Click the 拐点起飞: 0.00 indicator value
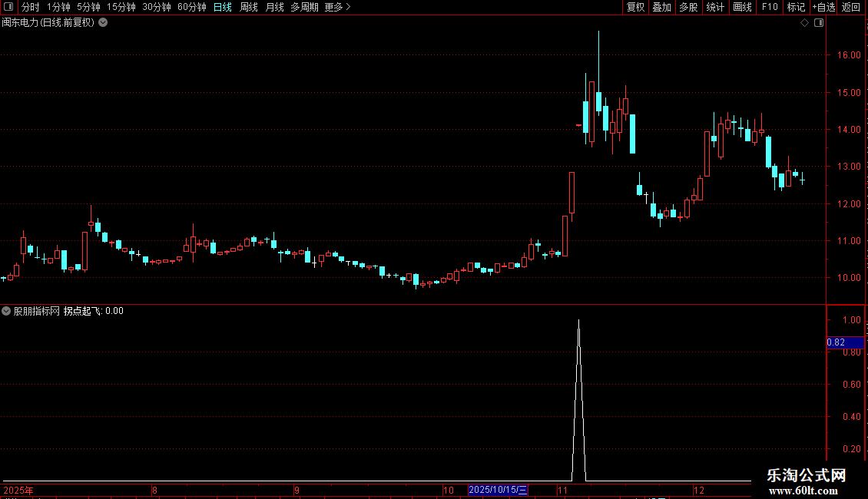The height and width of the screenshot is (499, 868). pos(94,311)
